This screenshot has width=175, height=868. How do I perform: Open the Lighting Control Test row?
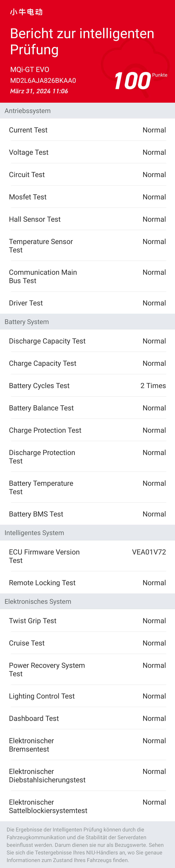point(87,696)
